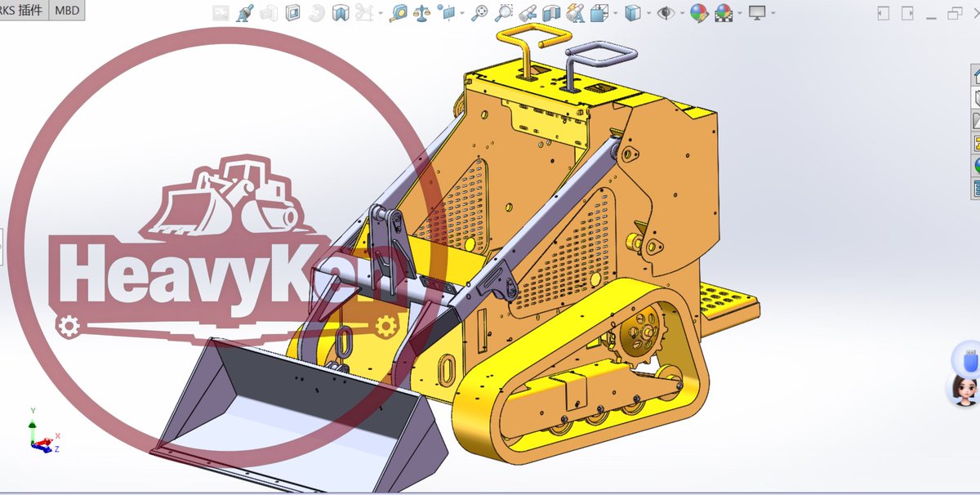Open the Design Library task pane
The width and height of the screenshot is (980, 495).
(974, 97)
